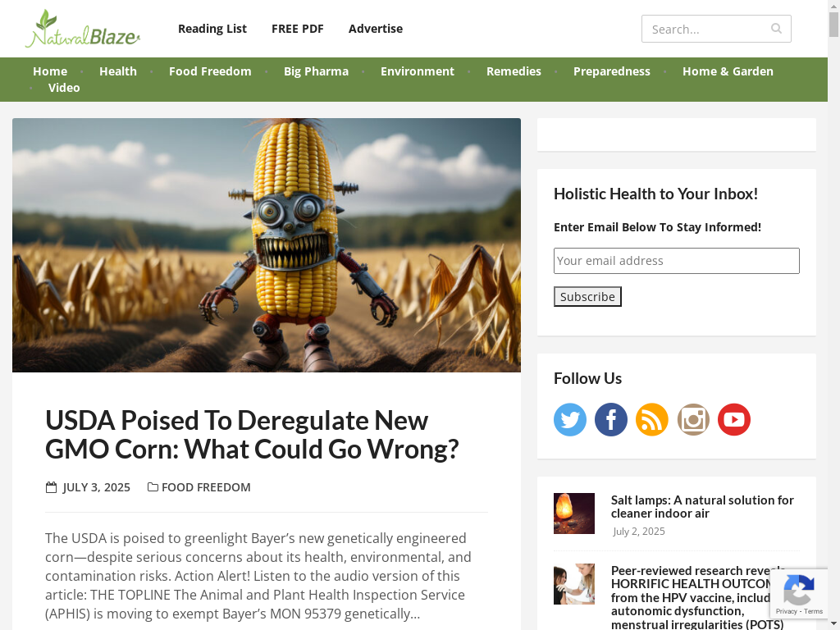This screenshot has height=630, width=840.
Task: Focus the email address field
Action: pos(676,260)
